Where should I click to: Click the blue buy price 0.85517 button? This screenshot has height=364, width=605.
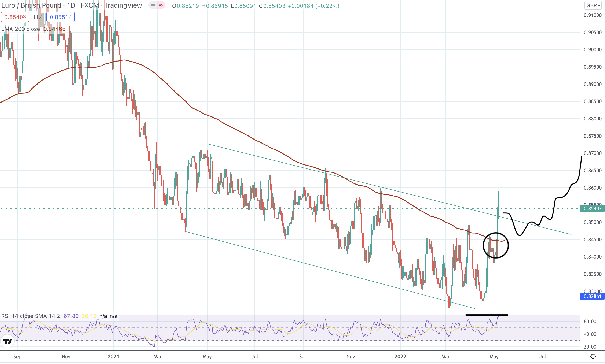pos(60,17)
